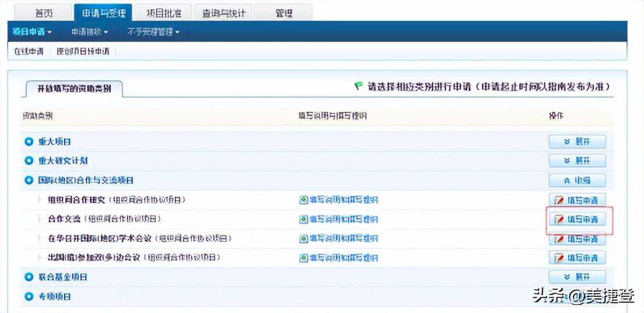Click the blue circle icon beside 专项项目
The image size is (644, 313).
tap(29, 296)
